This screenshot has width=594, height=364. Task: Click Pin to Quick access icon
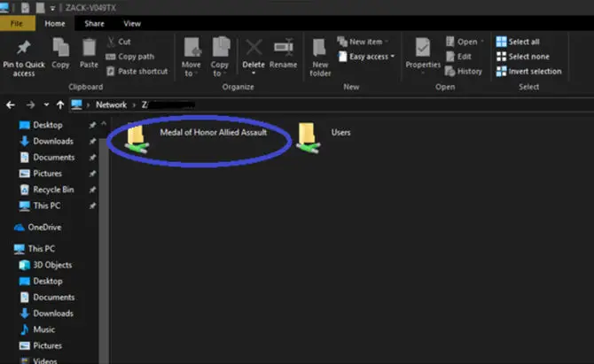pyautogui.click(x=23, y=47)
